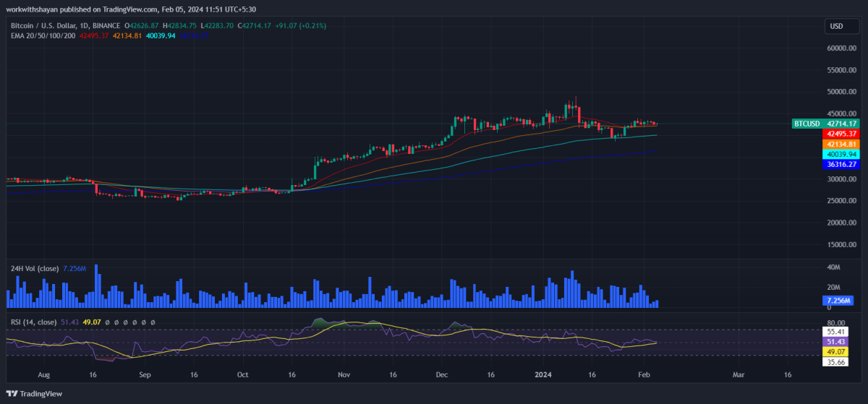Click the blue 7.256M volume scale label
Screen dimensions: 868x404
(838, 300)
